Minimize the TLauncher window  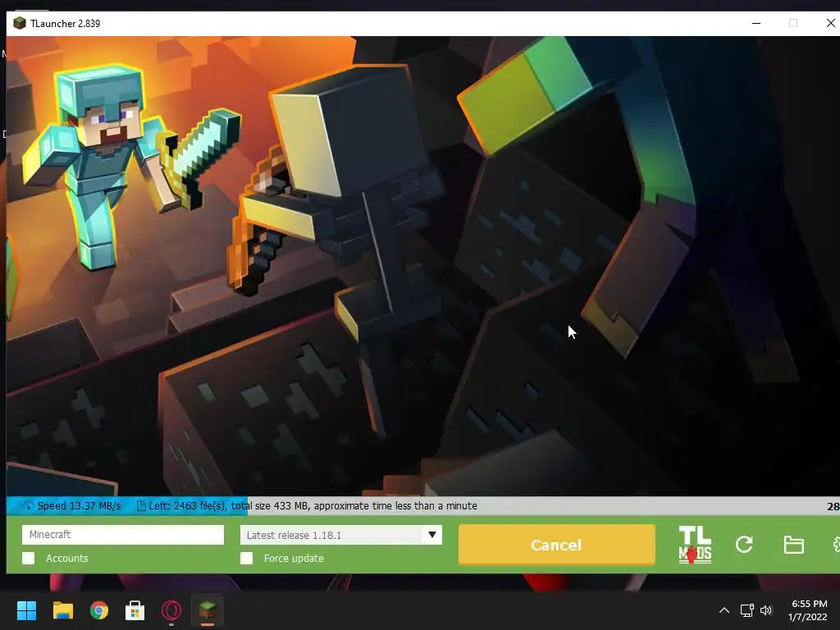click(x=756, y=23)
